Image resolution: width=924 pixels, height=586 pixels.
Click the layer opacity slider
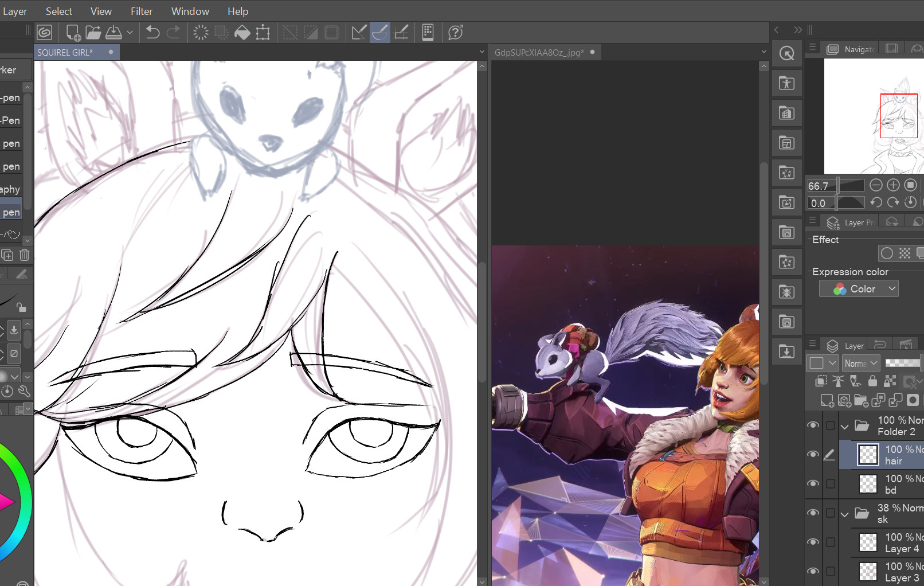903,363
